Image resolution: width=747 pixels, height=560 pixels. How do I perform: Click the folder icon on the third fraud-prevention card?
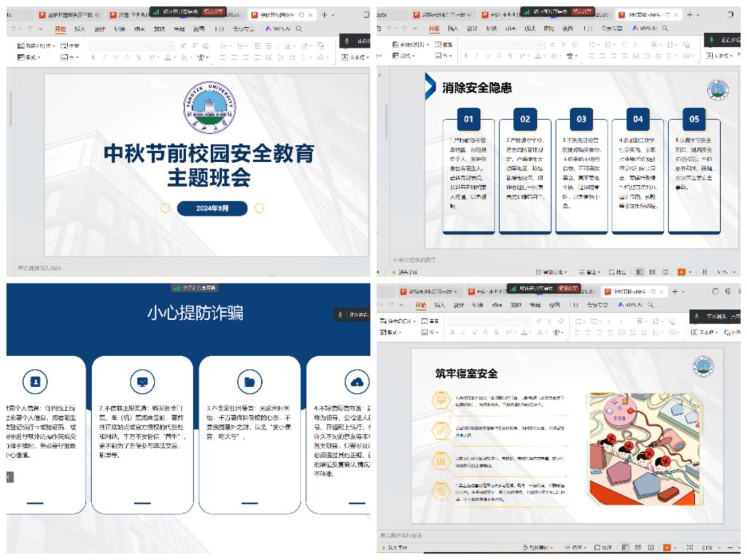(249, 381)
